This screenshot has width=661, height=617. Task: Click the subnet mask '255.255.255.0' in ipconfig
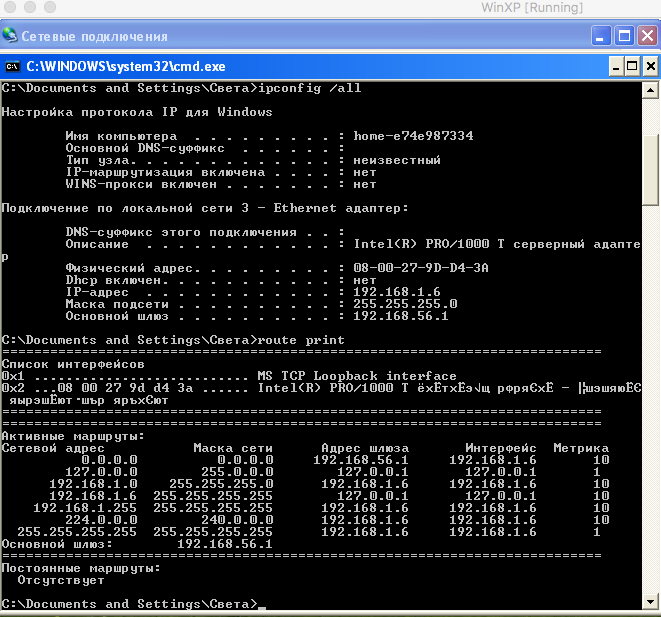point(405,304)
